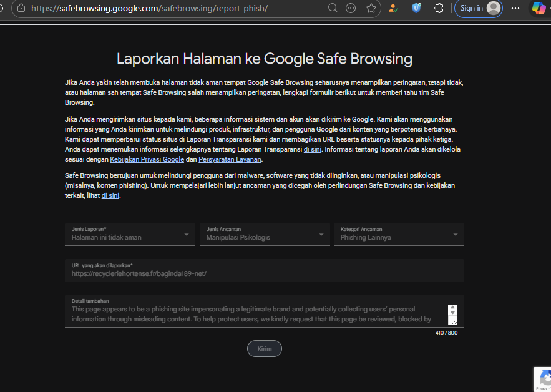Click the site info lock icon
Viewport: 551px width, 392px height.
[x=21, y=8]
